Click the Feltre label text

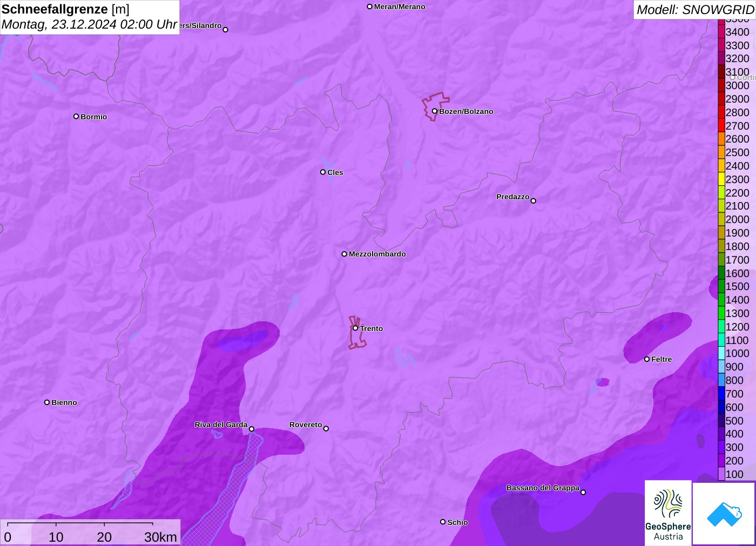coord(661,359)
